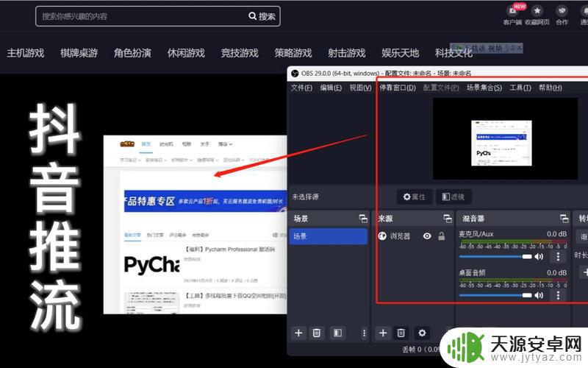Mute the 桌面音频 speaker icon

539,296
